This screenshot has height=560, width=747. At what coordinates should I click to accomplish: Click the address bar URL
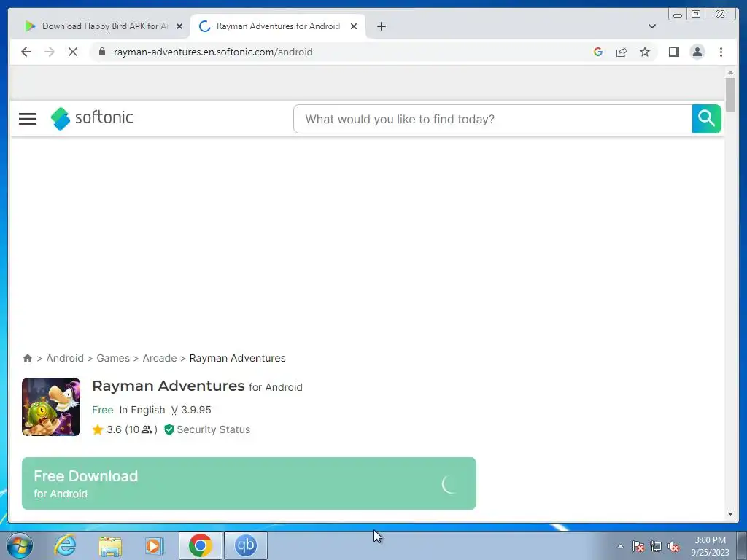click(213, 52)
